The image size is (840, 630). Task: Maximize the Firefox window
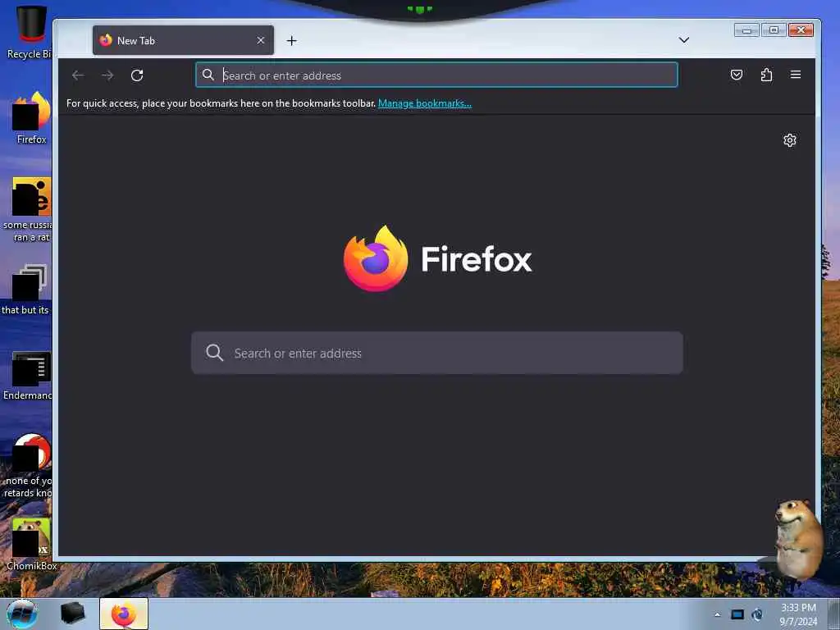774,30
